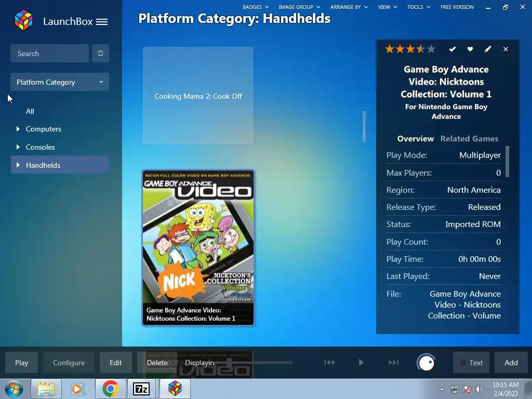Mark game as completed with checkmark icon

[x=453, y=49]
